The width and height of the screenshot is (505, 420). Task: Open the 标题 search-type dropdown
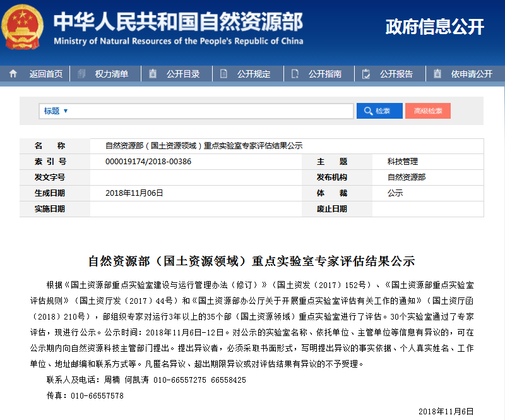56,111
